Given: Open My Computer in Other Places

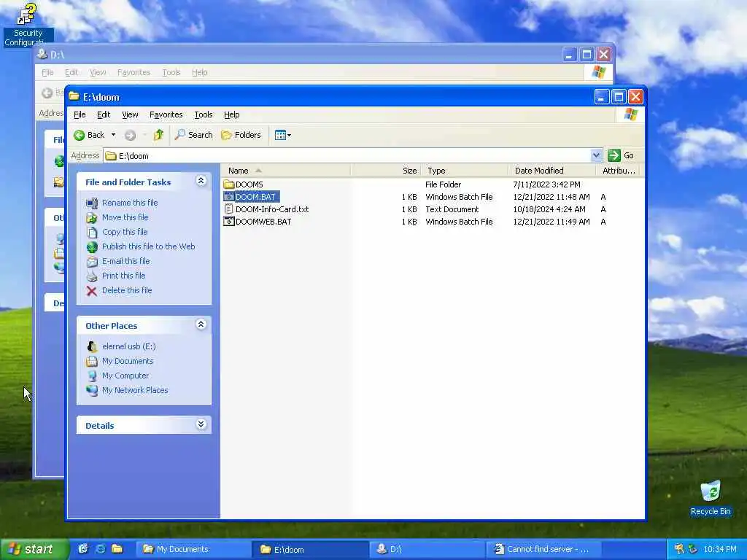Looking at the screenshot, I should 125,376.
